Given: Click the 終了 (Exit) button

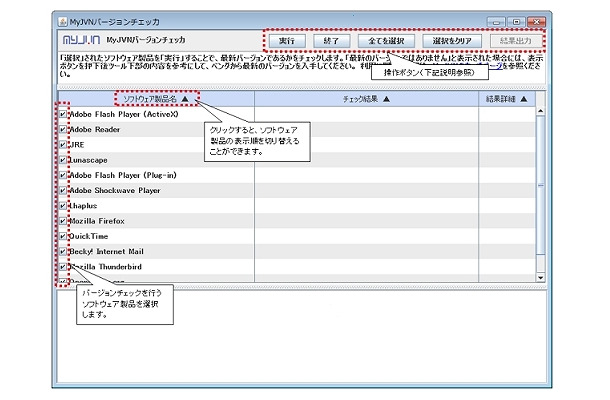Looking at the screenshot, I should tap(331, 41).
